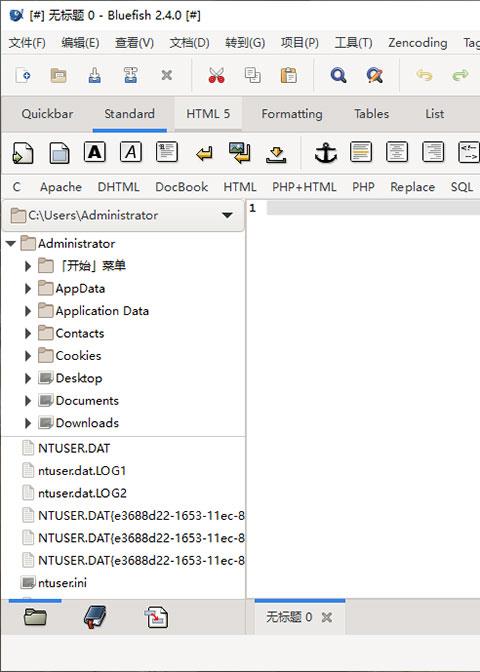Click the New file icon
Viewport: 480px width, 672px height.
click(23, 75)
